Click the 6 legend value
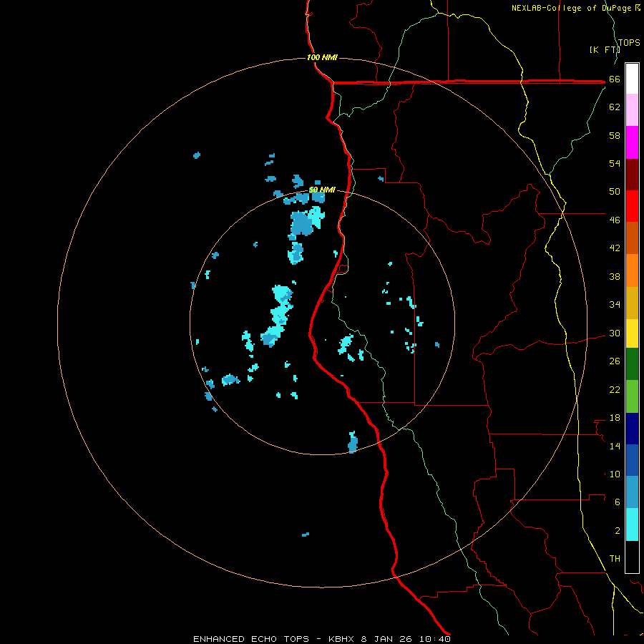The width and height of the screenshot is (644, 644). 618,502
